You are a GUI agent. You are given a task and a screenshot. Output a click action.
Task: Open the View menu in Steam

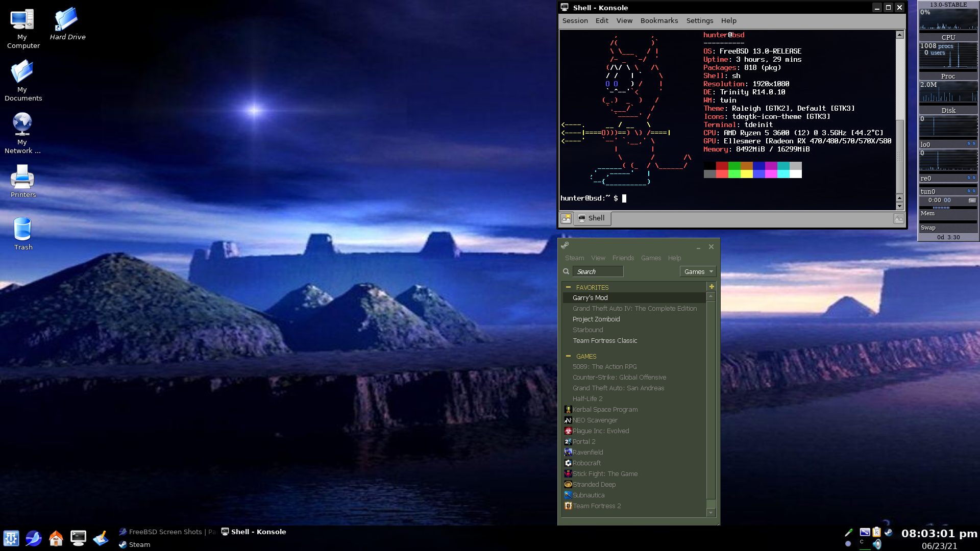coord(598,258)
